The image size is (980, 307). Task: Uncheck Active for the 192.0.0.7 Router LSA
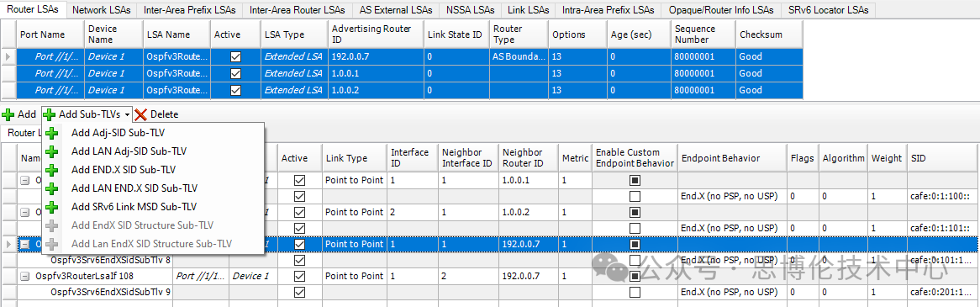click(235, 56)
